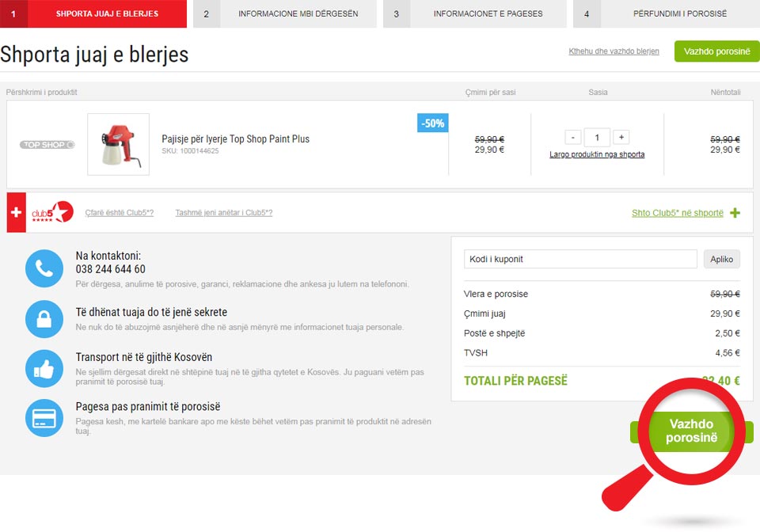Click the padlock privacy icon
Screen dimensions: 760x532
[44, 319]
